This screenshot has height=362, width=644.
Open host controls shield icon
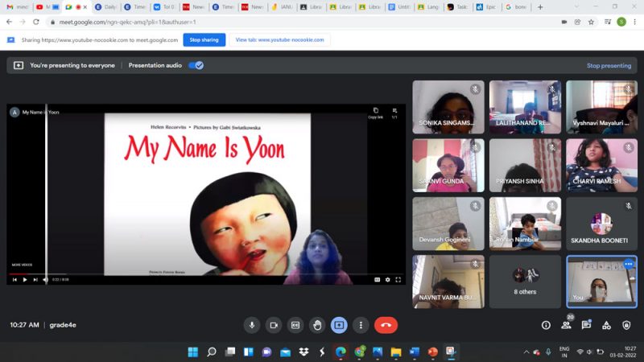(x=626, y=325)
